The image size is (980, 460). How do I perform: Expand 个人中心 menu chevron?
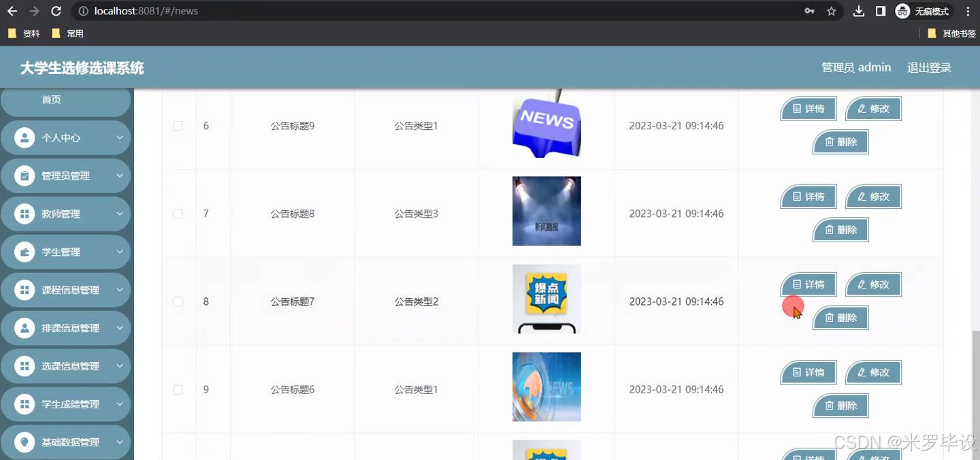[119, 137]
